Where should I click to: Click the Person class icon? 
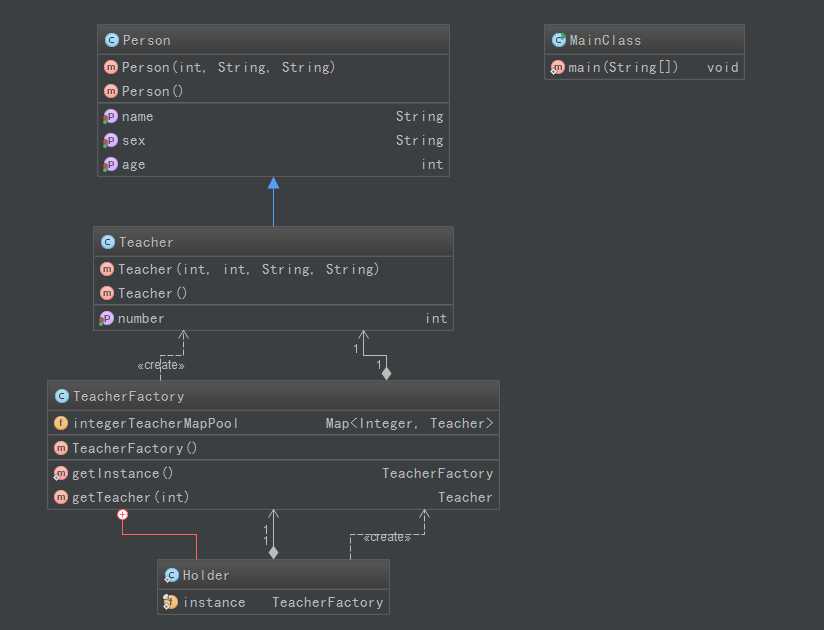point(111,40)
